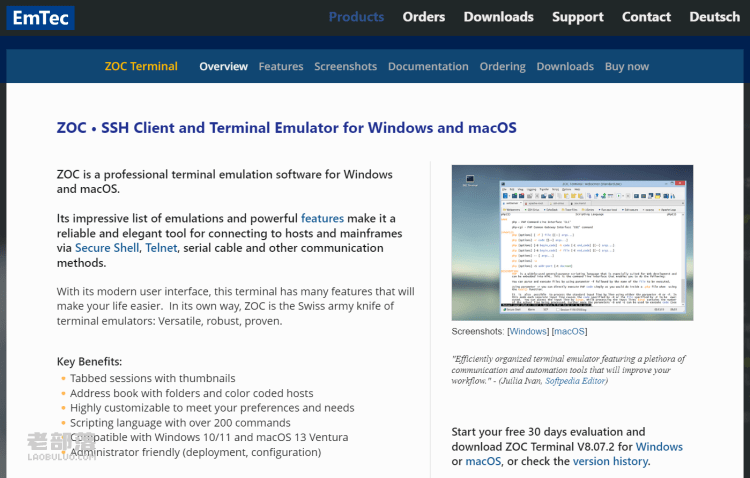Open Downloads tab in ZOC submenu

tap(565, 67)
